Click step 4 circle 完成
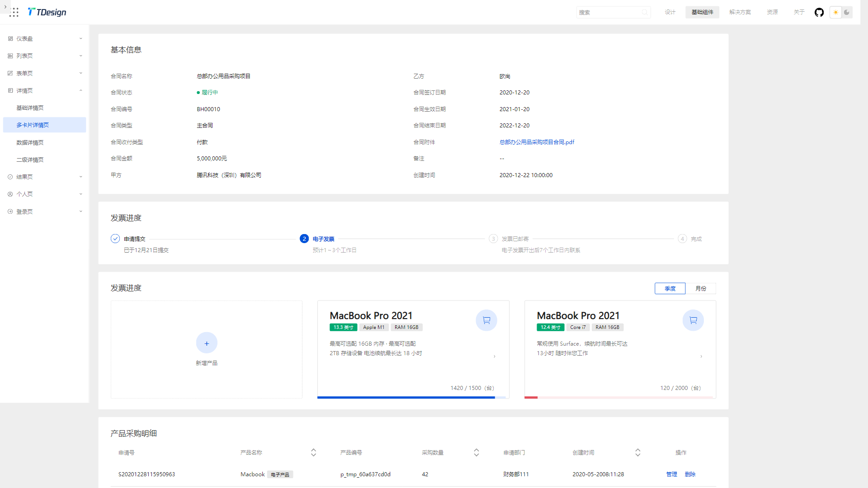This screenshot has width=868, height=488. pos(682,239)
